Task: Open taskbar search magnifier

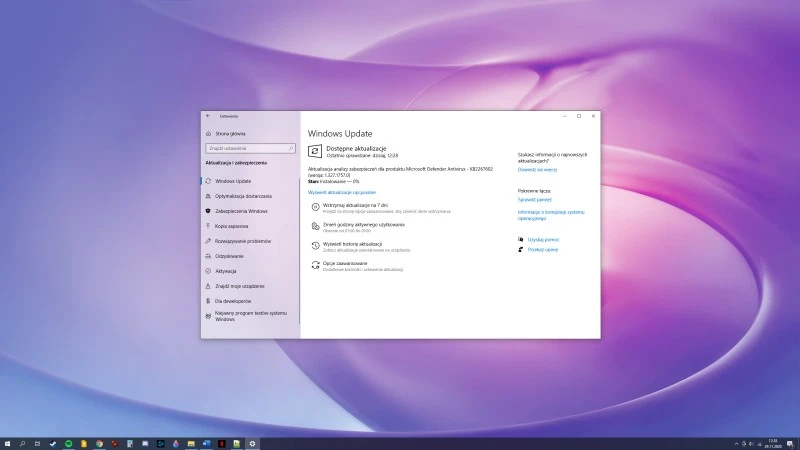Action: pyautogui.click(x=22, y=444)
